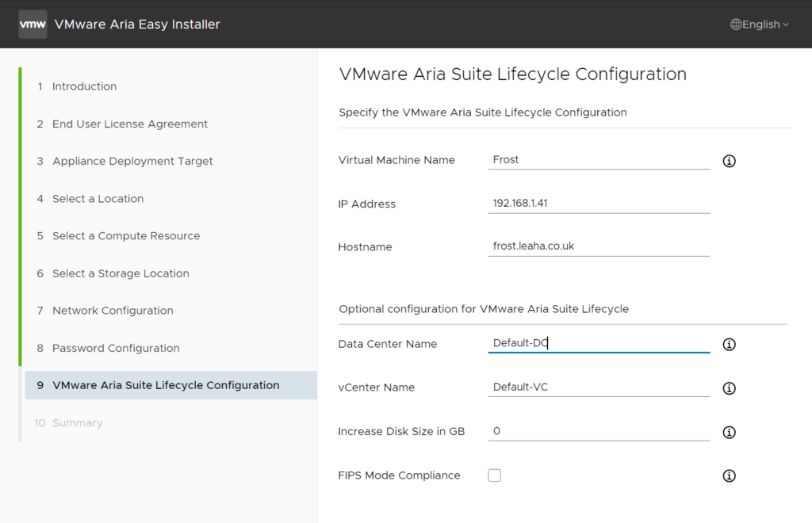
Task: Click the Virtual Machine Name field
Action: click(599, 160)
